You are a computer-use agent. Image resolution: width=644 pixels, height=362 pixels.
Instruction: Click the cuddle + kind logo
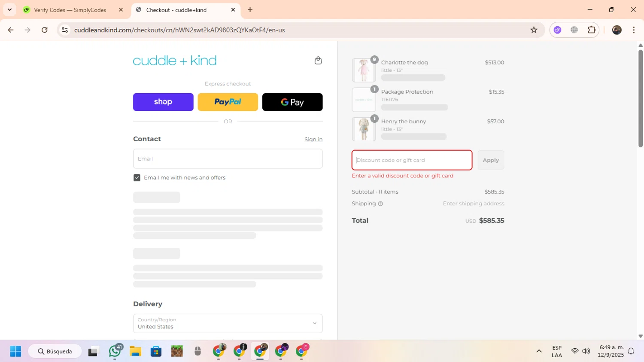[175, 61]
